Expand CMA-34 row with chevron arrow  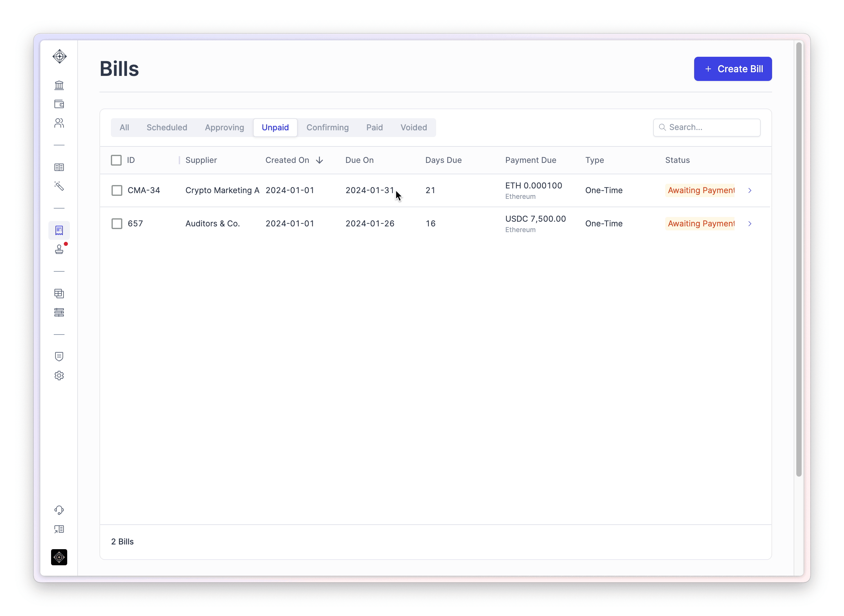749,190
